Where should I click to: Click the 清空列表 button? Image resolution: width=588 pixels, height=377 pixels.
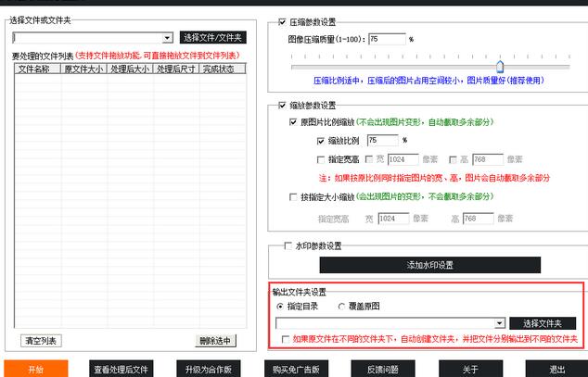pos(41,341)
